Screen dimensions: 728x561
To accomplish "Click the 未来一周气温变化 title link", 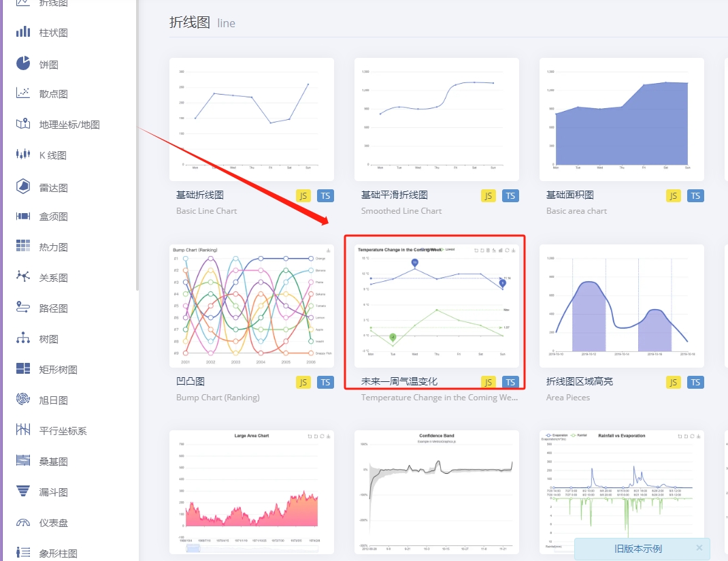I will tap(399, 381).
